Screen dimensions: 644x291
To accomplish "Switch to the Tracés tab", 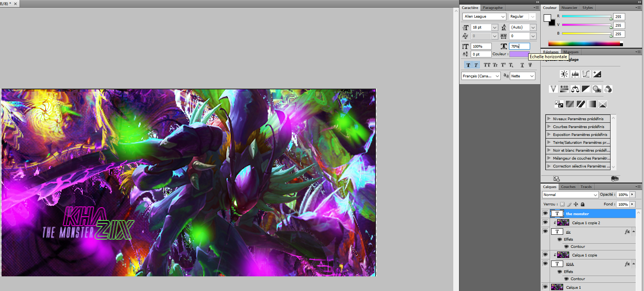I will tap(586, 187).
